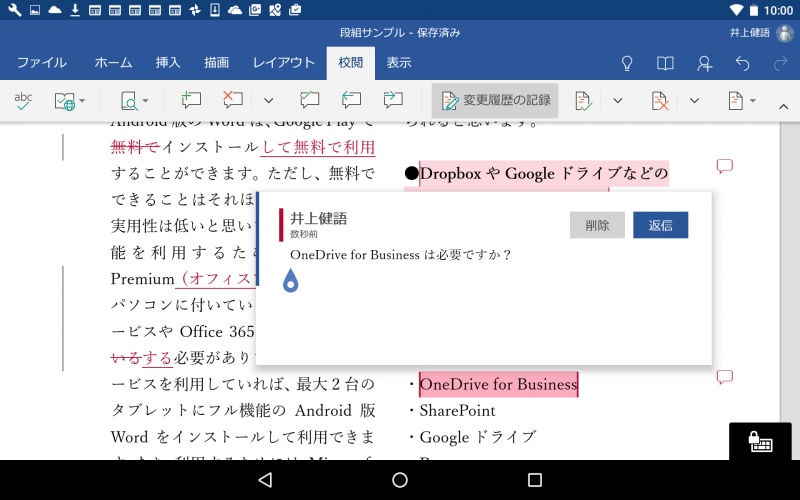Delete comment using the toolbar icon

coord(233,100)
